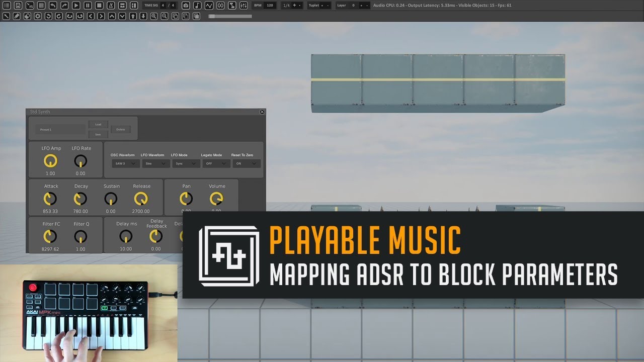Load the selected synth preset
This screenshot has width=644, height=362.
click(98, 124)
